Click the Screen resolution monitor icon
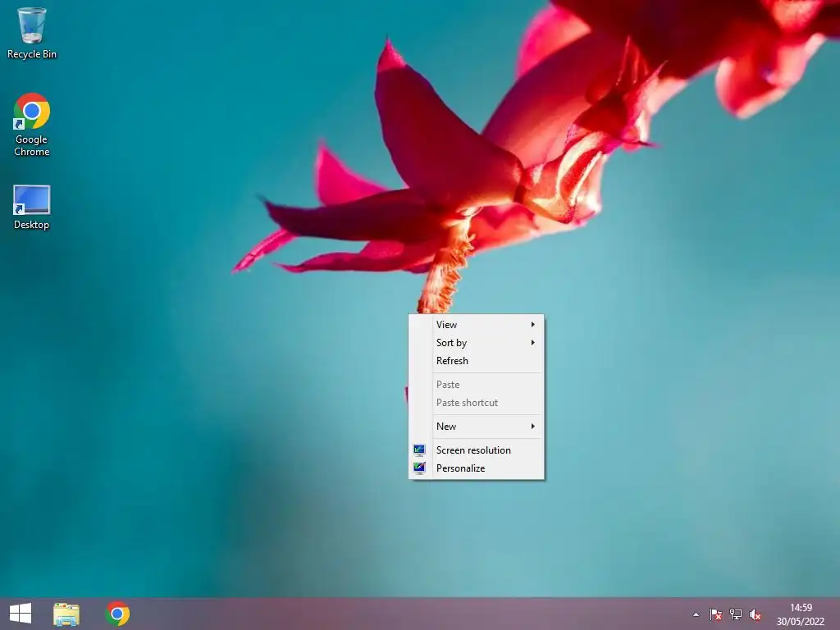The height and width of the screenshot is (630, 840). (x=419, y=450)
